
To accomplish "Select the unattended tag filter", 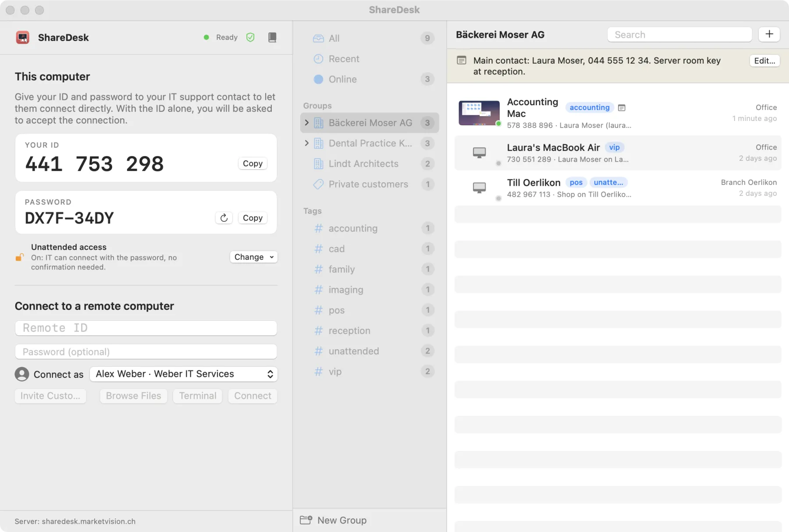I will coord(370,351).
